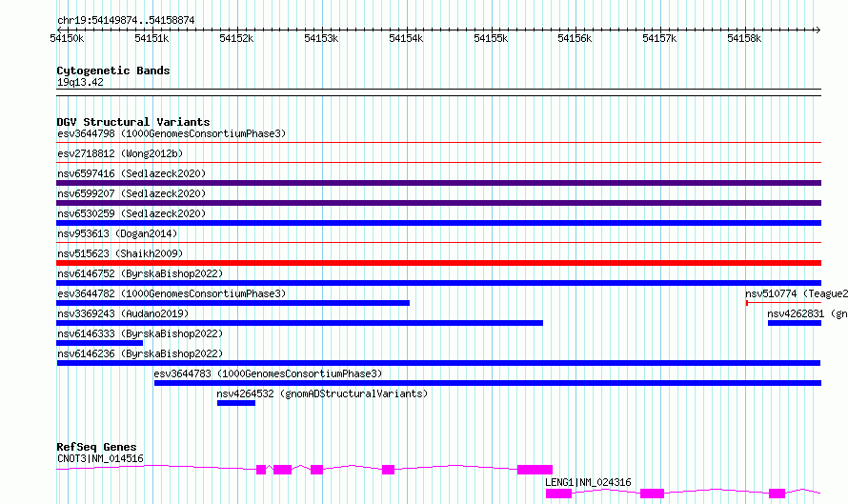
Task: Select the nsv3369243 (Audano2019) bar
Action: click(x=299, y=323)
